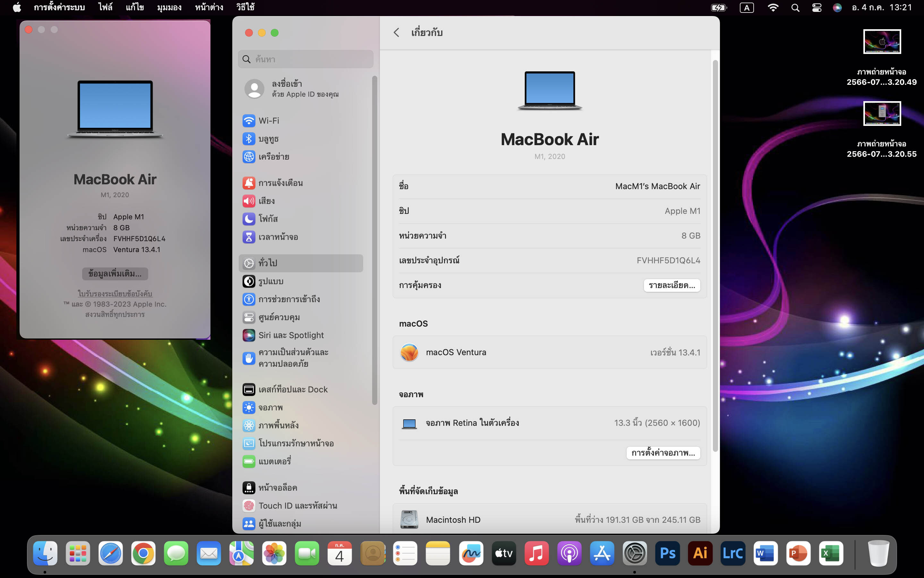
Task: Click Ventura 13.4.1 in About window
Action: point(137,250)
